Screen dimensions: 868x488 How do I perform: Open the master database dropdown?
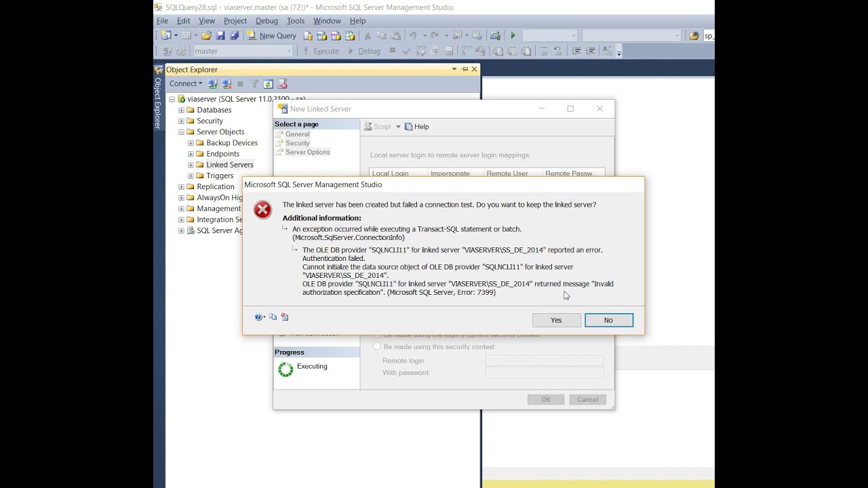click(288, 51)
